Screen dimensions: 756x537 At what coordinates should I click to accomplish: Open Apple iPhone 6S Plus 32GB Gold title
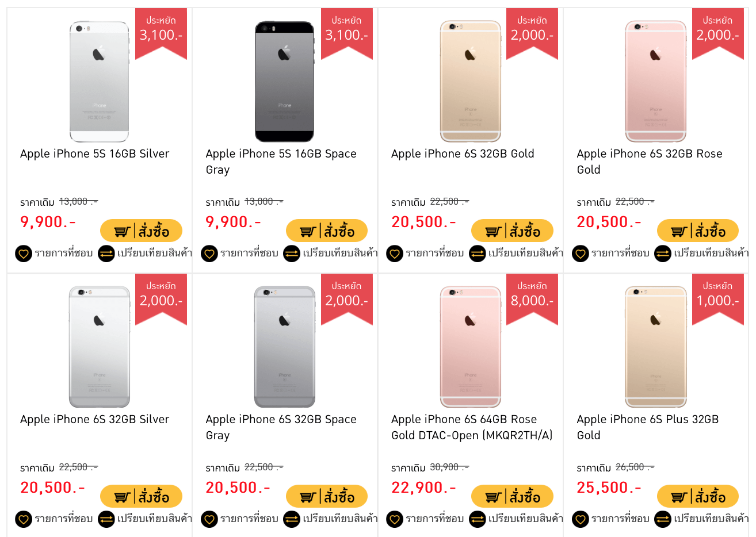(x=648, y=427)
